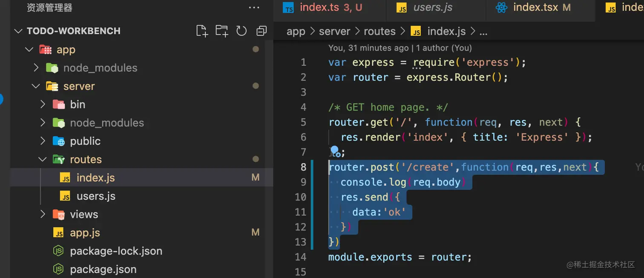
Task: Collapse all folders in explorer
Action: click(x=261, y=31)
